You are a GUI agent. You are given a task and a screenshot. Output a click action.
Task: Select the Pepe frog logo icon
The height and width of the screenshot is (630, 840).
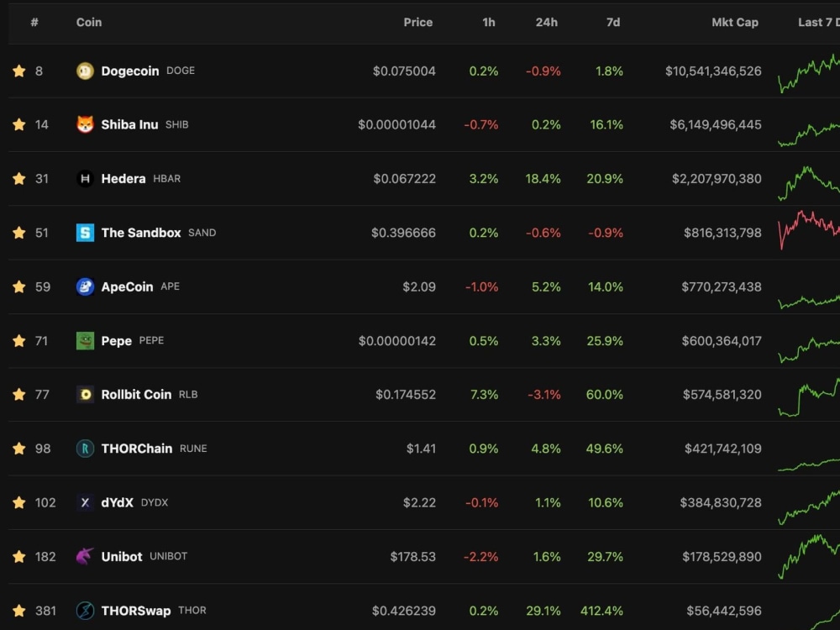click(x=84, y=340)
